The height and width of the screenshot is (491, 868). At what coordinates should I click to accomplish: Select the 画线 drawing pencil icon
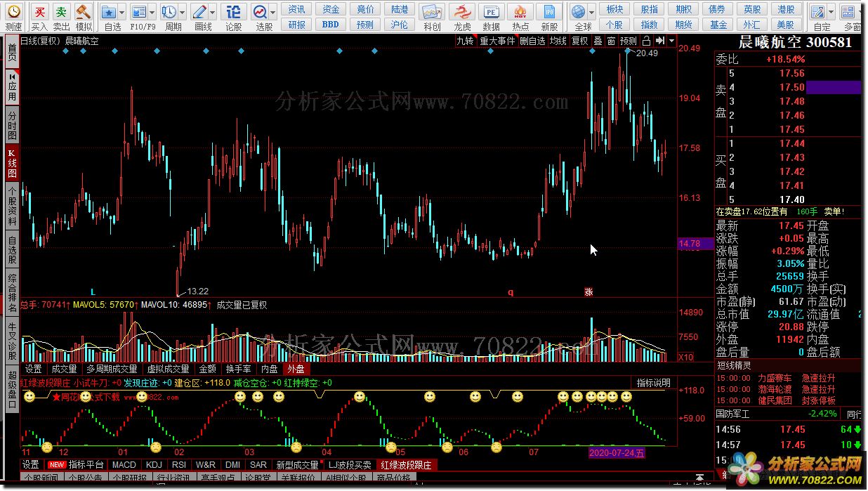tap(199, 12)
